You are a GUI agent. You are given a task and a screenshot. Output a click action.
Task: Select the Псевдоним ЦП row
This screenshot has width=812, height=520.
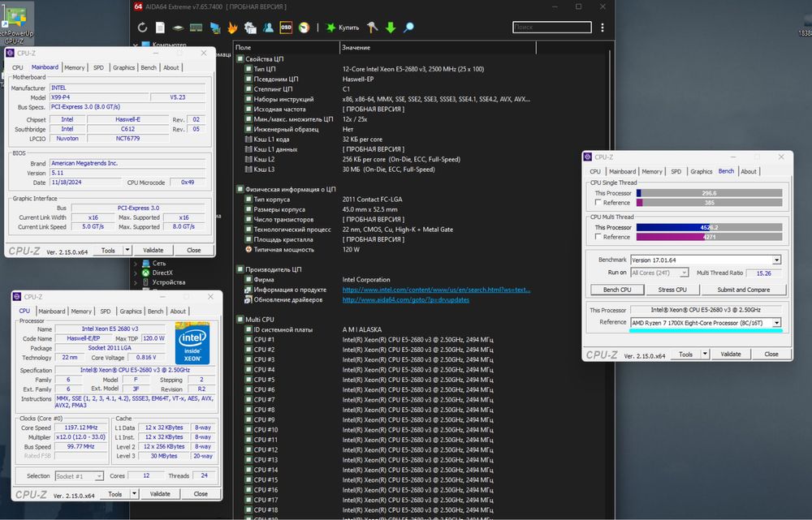[x=386, y=80]
